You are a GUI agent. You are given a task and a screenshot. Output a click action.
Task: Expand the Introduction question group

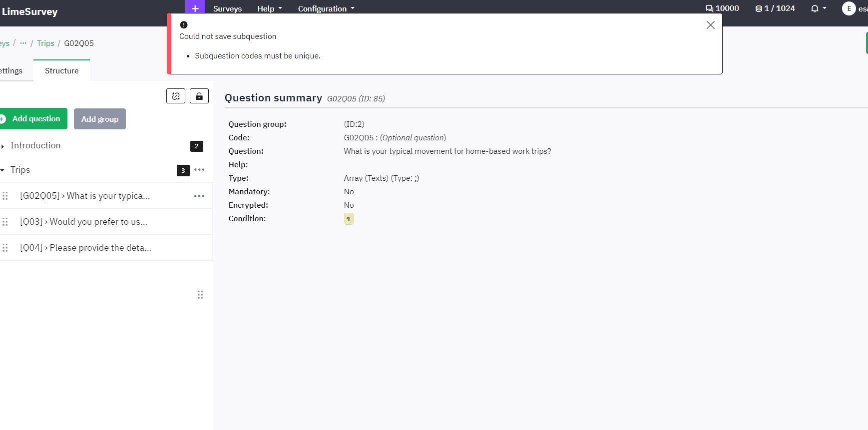click(x=3, y=146)
